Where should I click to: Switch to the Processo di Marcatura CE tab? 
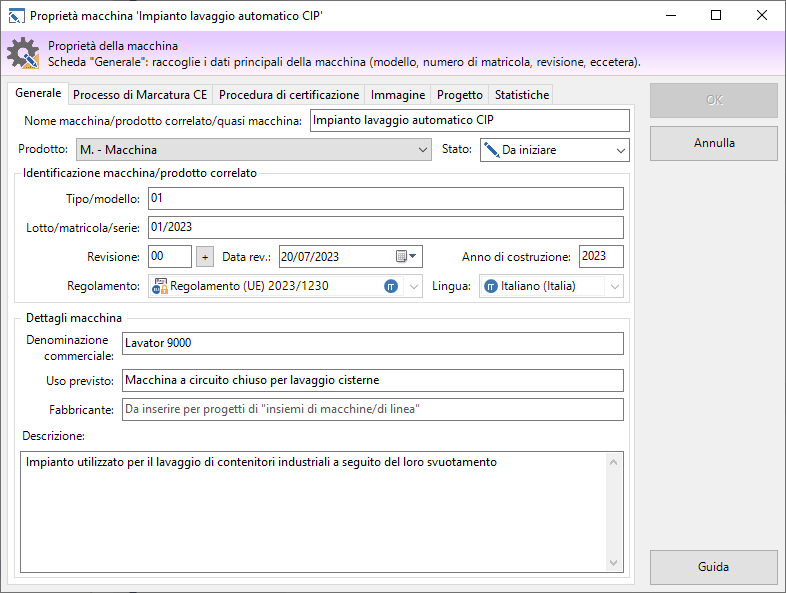(140, 95)
